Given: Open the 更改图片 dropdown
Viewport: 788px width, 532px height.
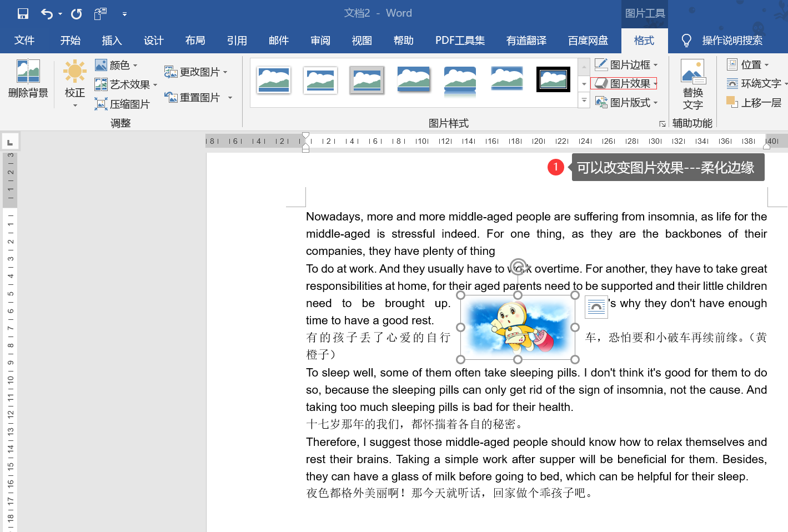Looking at the screenshot, I should tap(196, 72).
